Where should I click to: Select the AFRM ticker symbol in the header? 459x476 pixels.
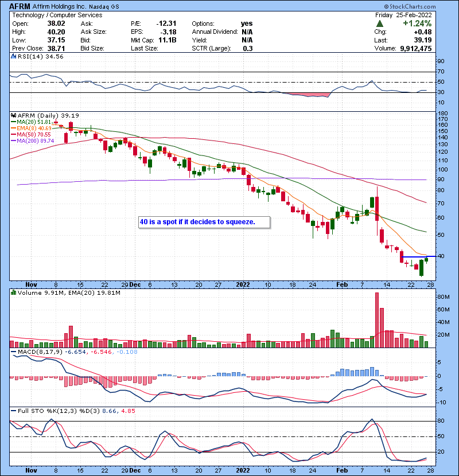(x=20, y=6)
